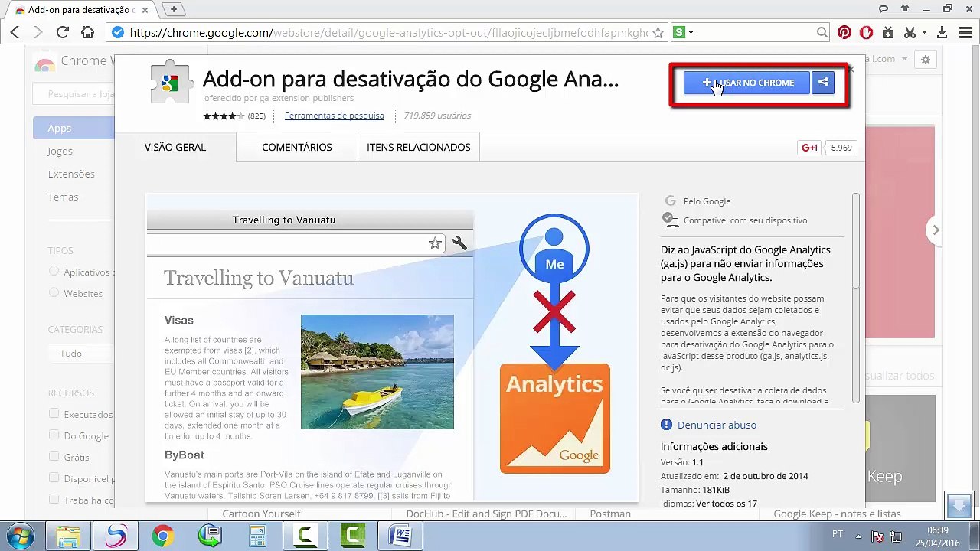Open Google Chrome from the taskbar
The height and width of the screenshot is (551, 980).
(162, 535)
